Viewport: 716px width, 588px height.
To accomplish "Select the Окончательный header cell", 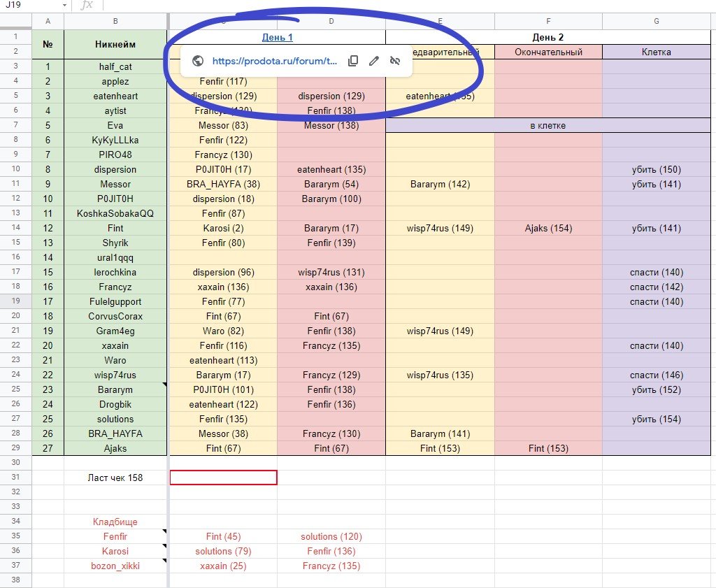I will 547,52.
